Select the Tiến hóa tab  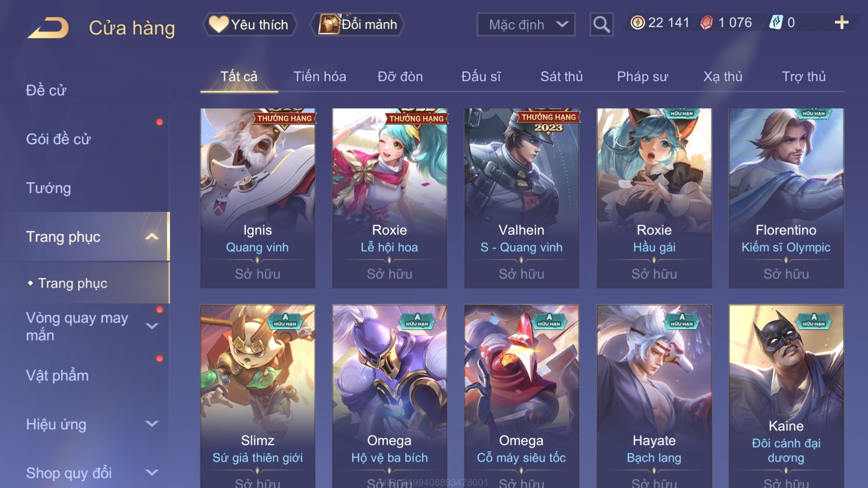coord(320,76)
